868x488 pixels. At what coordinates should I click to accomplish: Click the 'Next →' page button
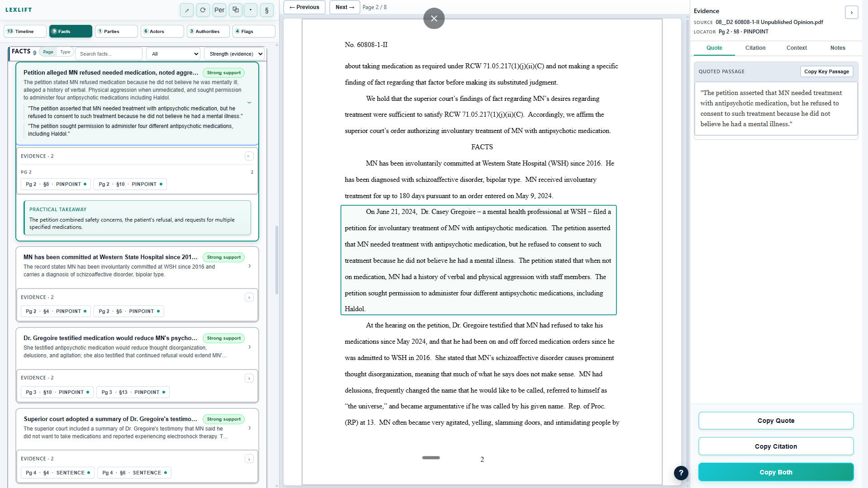(345, 7)
